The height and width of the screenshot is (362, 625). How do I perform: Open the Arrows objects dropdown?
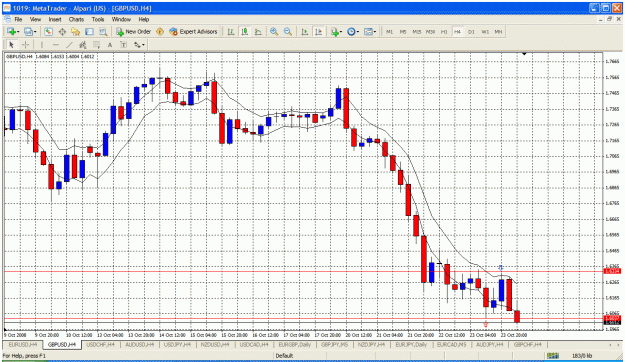139,45
